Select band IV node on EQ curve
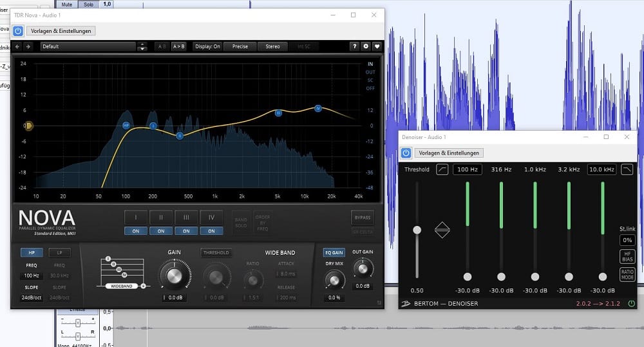 (318, 108)
